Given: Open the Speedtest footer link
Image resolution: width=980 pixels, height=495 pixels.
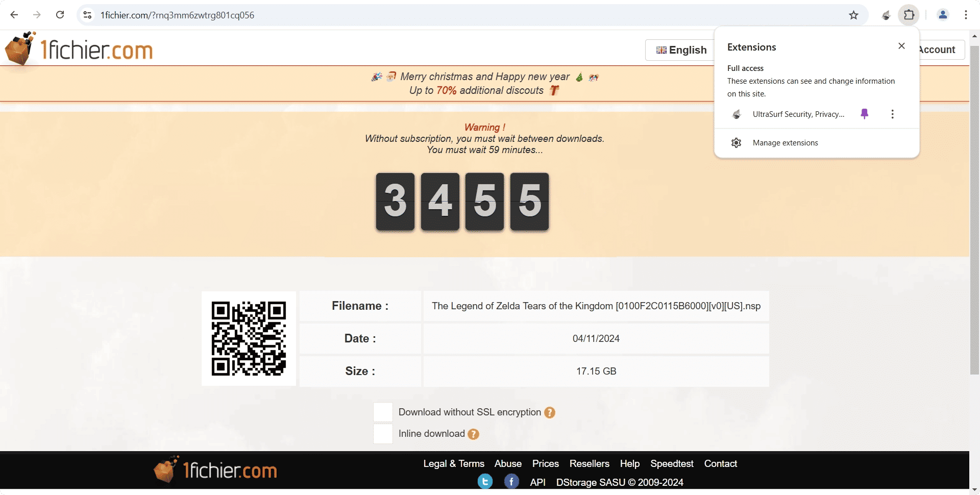Looking at the screenshot, I should pyautogui.click(x=672, y=463).
